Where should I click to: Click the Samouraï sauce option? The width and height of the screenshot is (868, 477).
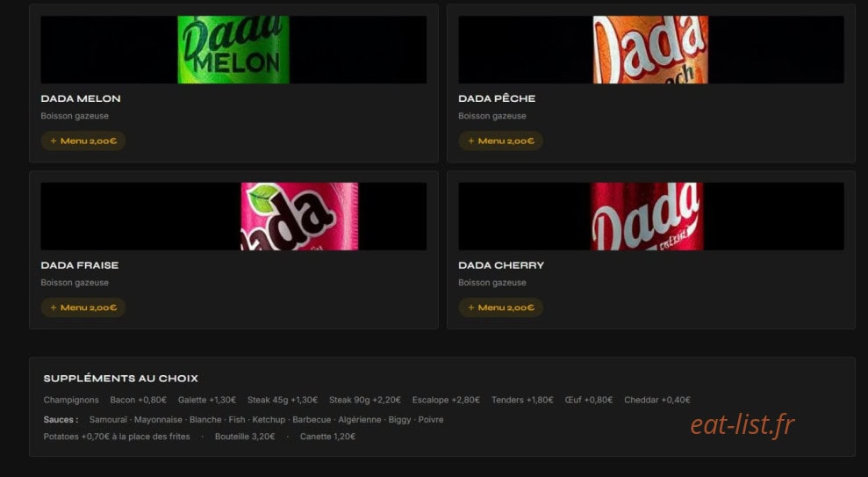pyautogui.click(x=108, y=420)
